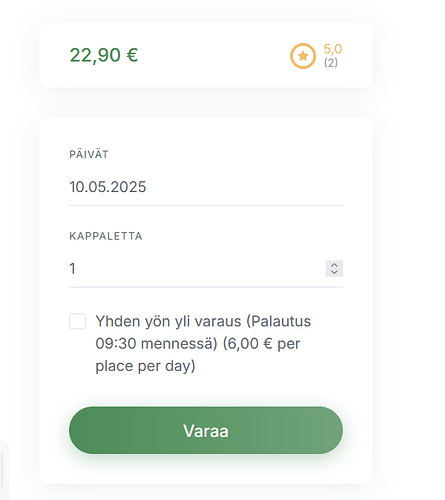Enable the overnight booking checkbox
Viewport: 445px width, 500px height.
click(x=77, y=321)
